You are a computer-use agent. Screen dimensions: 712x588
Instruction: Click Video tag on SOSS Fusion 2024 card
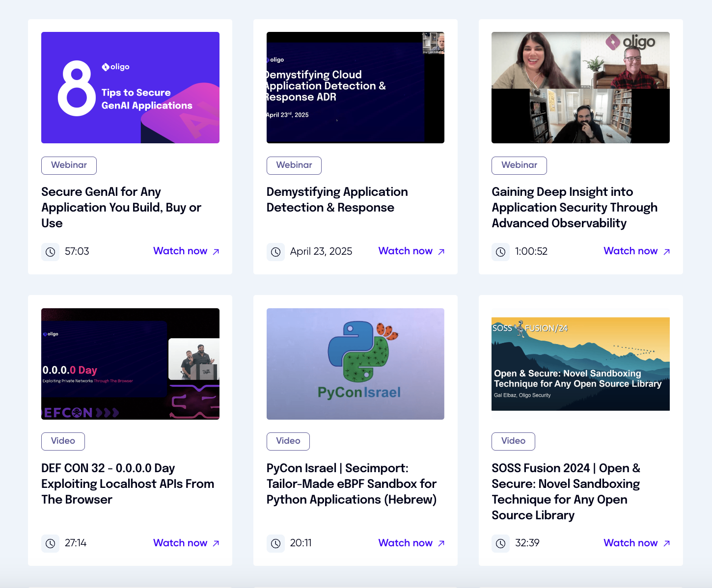pyautogui.click(x=513, y=441)
